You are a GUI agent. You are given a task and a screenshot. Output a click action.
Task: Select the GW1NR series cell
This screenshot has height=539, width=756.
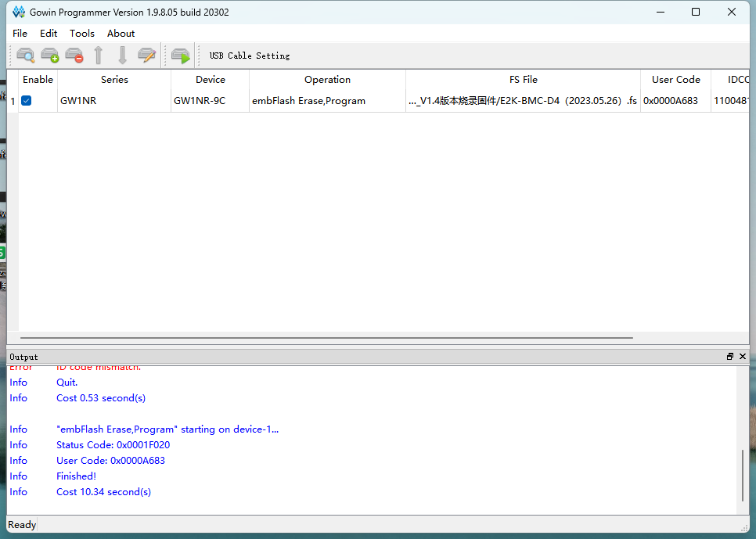pos(114,101)
